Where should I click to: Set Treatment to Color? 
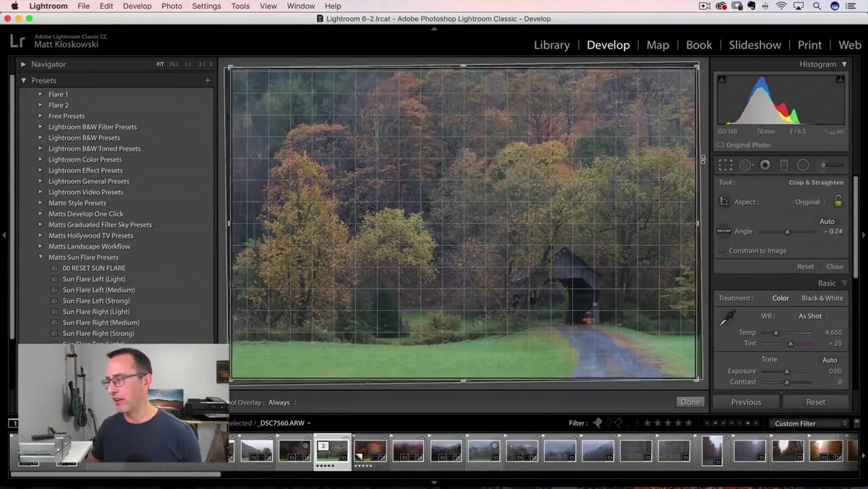[780, 298]
